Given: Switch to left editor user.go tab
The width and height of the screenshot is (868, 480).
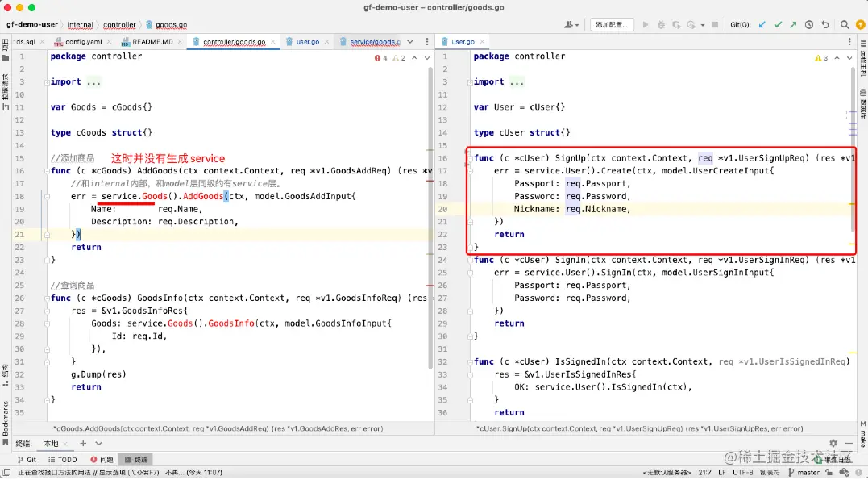Looking at the screenshot, I should click(308, 42).
